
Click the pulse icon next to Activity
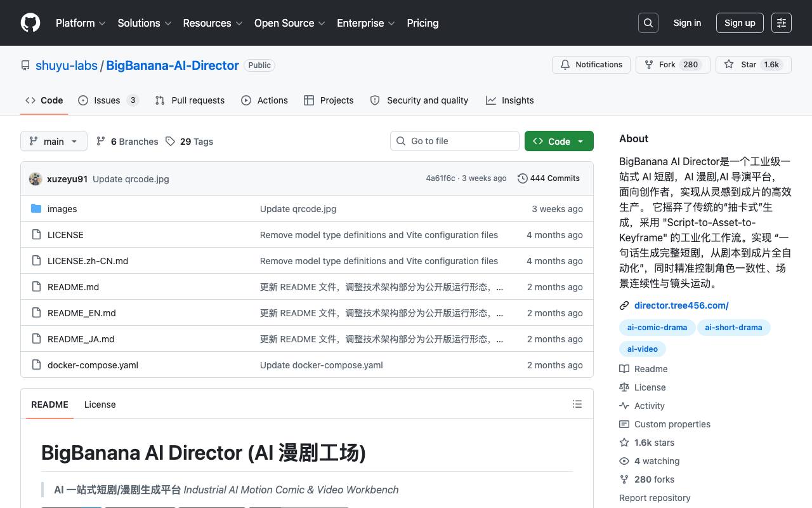click(x=624, y=406)
